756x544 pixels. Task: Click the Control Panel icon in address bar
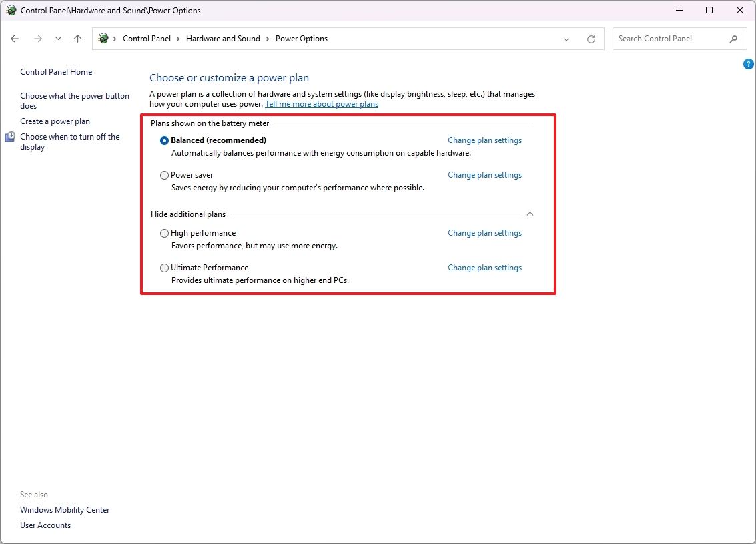tap(103, 39)
